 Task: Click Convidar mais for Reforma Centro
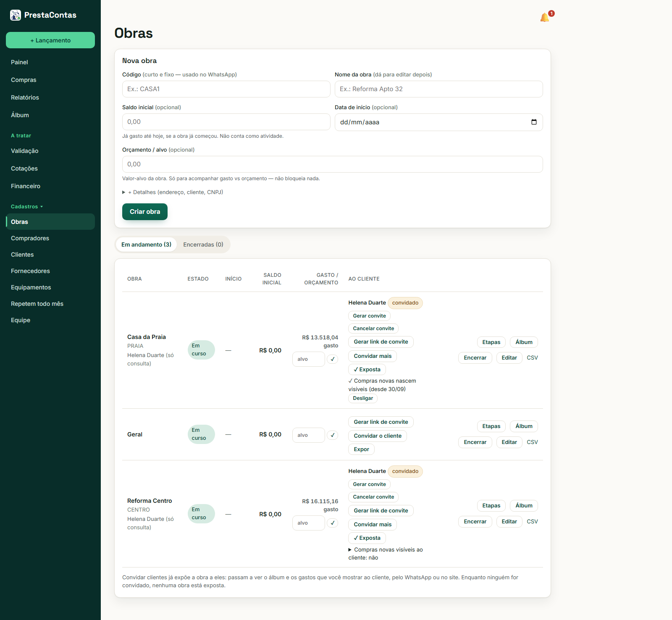click(x=373, y=525)
